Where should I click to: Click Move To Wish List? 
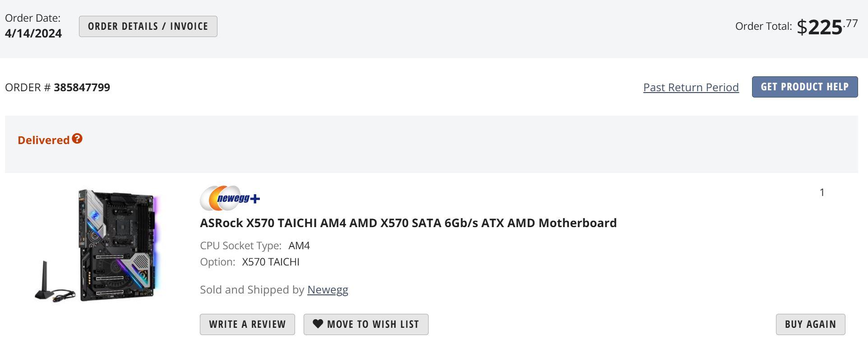365,324
